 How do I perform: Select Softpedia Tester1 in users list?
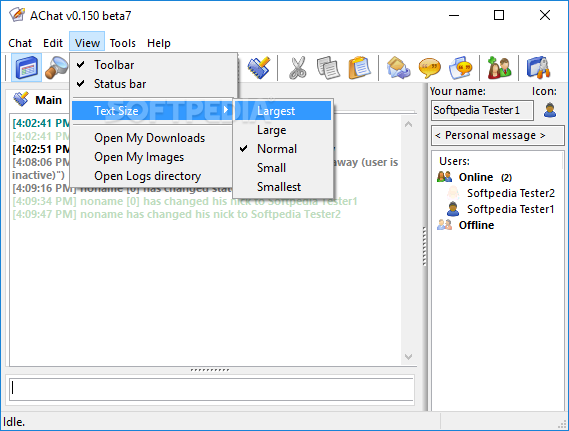(510, 209)
